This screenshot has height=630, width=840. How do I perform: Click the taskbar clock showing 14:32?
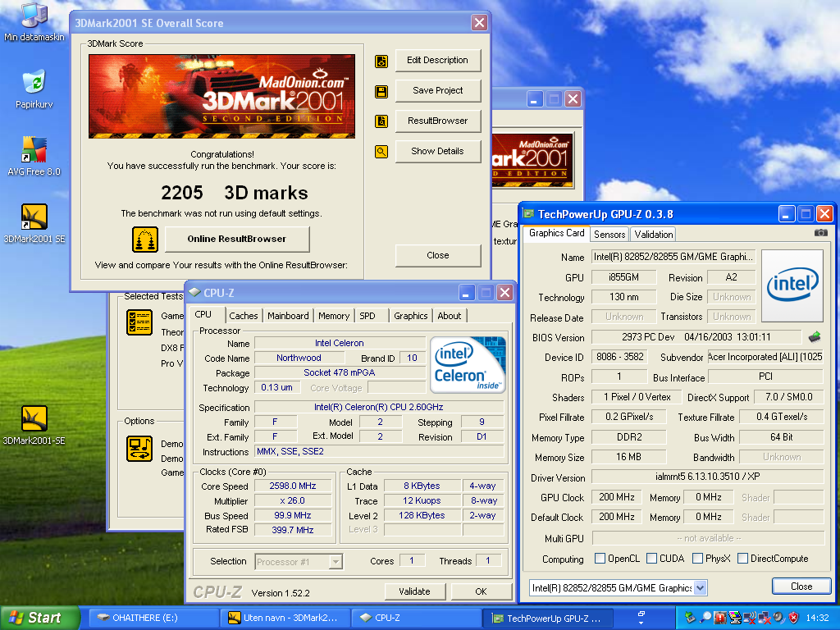(817, 618)
